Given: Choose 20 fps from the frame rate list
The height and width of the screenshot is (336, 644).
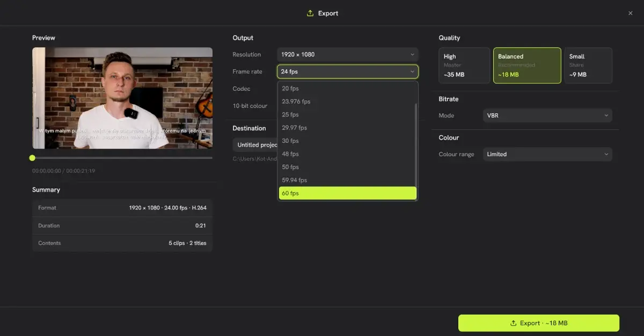Looking at the screenshot, I should click(347, 89).
